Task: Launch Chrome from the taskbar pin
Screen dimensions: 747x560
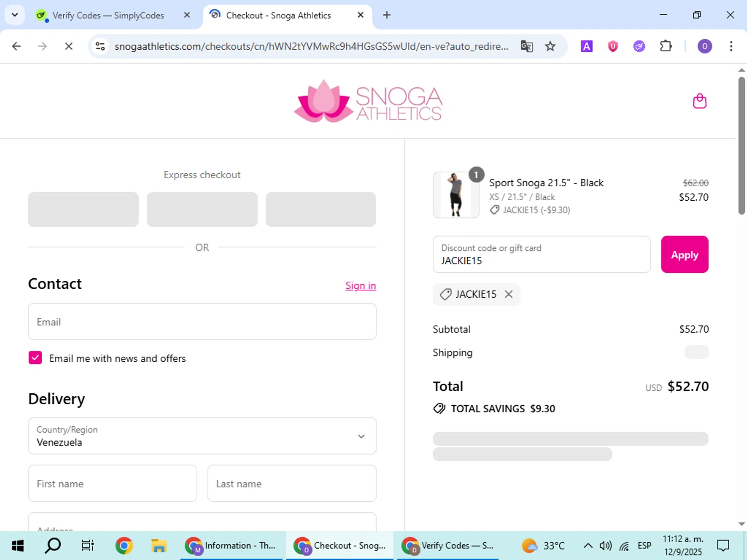Action: [x=124, y=546]
